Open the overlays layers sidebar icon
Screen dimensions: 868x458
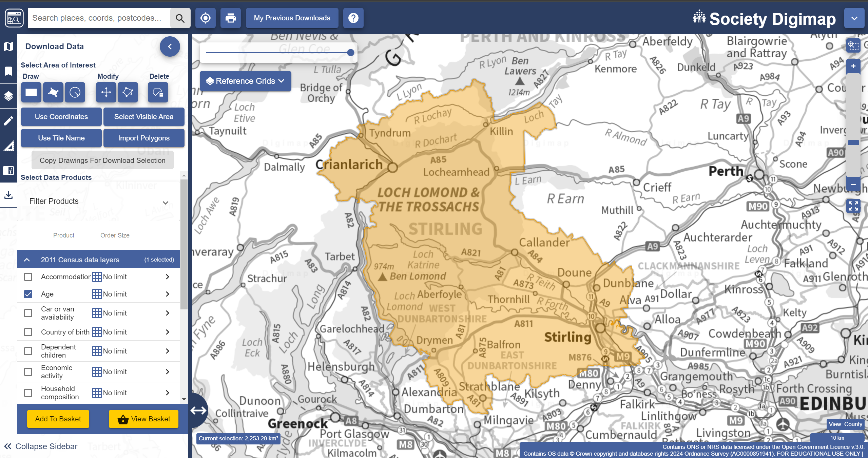pos(8,96)
